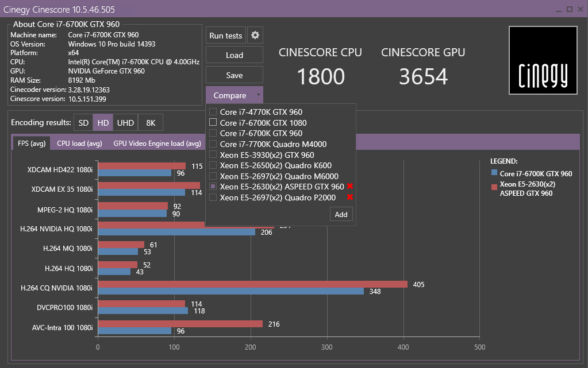Click the blue H.264 CQ NVIDIA bar showing 348
The width and height of the screenshot is (588, 368).
pyautogui.click(x=231, y=291)
